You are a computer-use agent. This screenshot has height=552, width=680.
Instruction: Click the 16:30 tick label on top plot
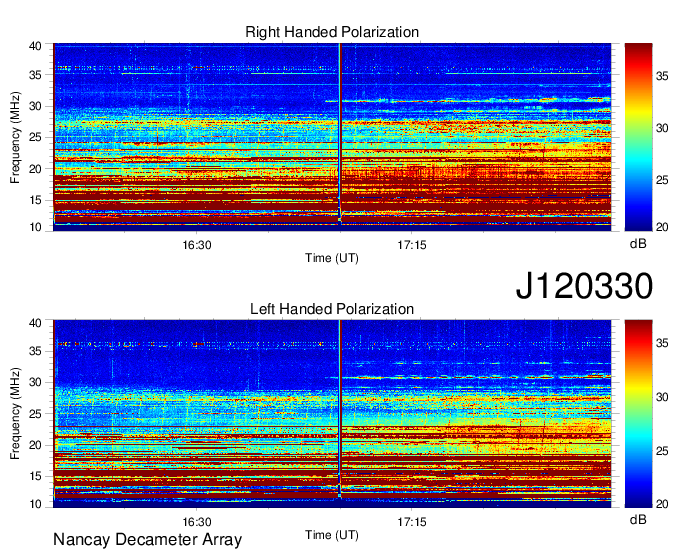196,245
